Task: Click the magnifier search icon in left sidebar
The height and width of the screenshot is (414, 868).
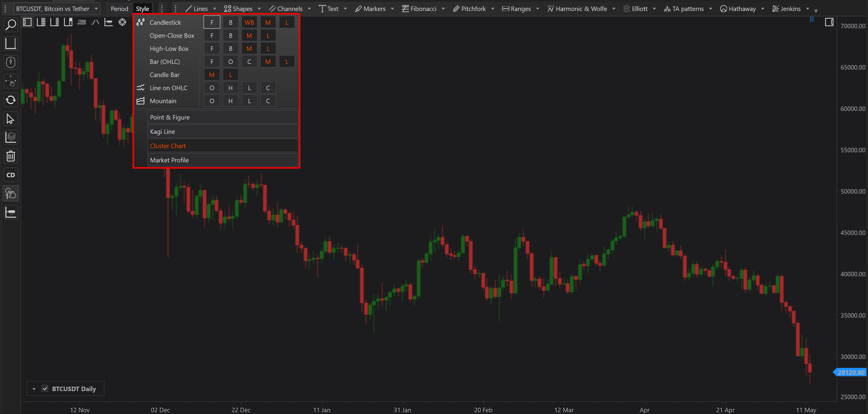Action: (10, 25)
